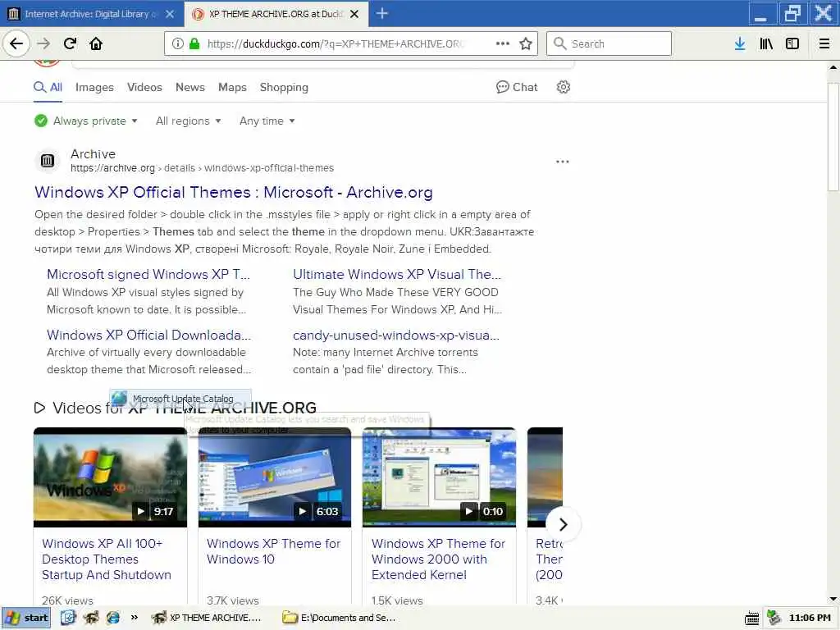840x630 pixels.
Task: Go back to the previous page
Action: click(16, 43)
